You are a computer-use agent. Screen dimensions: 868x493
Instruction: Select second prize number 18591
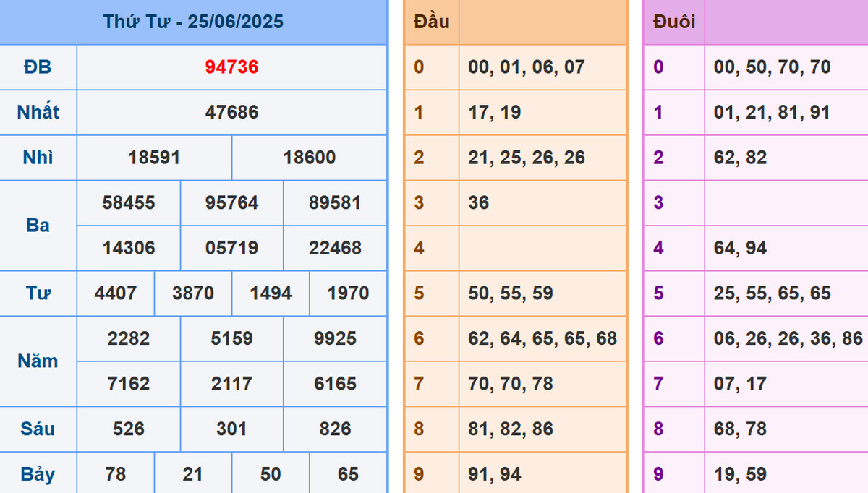pos(154,158)
